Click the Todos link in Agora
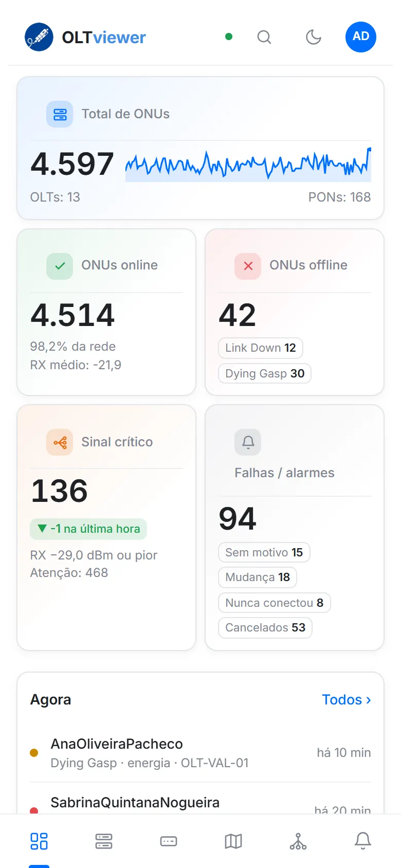The image size is (401, 868). pos(347,700)
